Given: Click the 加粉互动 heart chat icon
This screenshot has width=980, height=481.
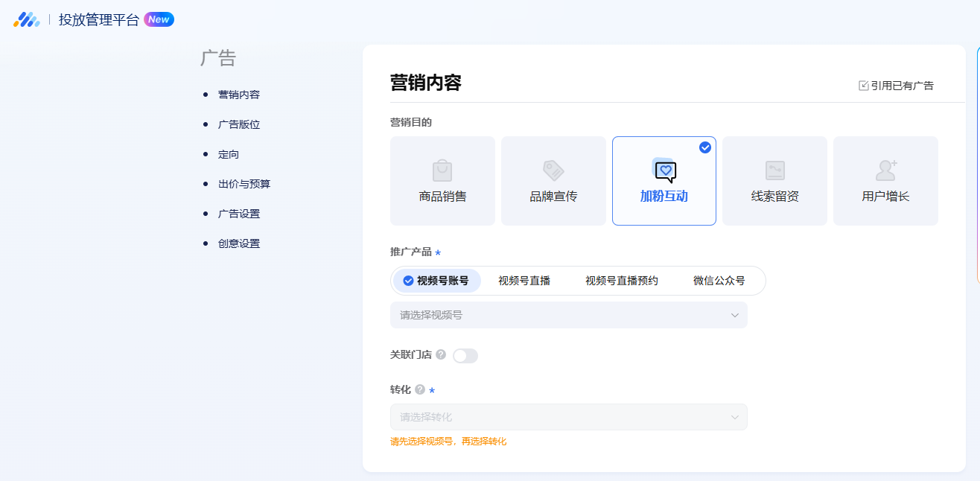Looking at the screenshot, I should [665, 171].
